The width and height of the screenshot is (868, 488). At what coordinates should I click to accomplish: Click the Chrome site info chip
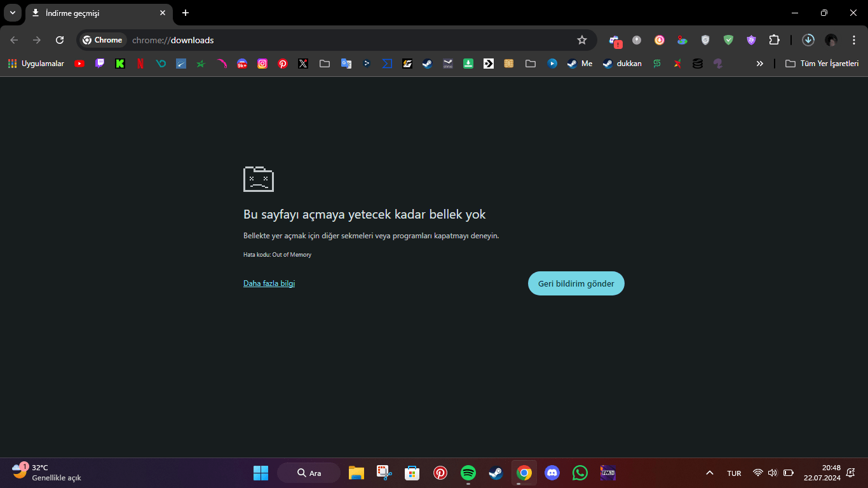coord(102,40)
